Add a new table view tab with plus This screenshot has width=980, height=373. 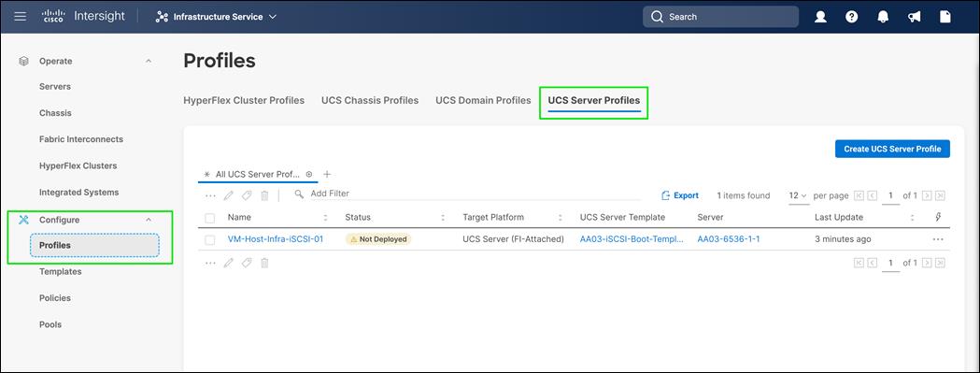tap(327, 174)
